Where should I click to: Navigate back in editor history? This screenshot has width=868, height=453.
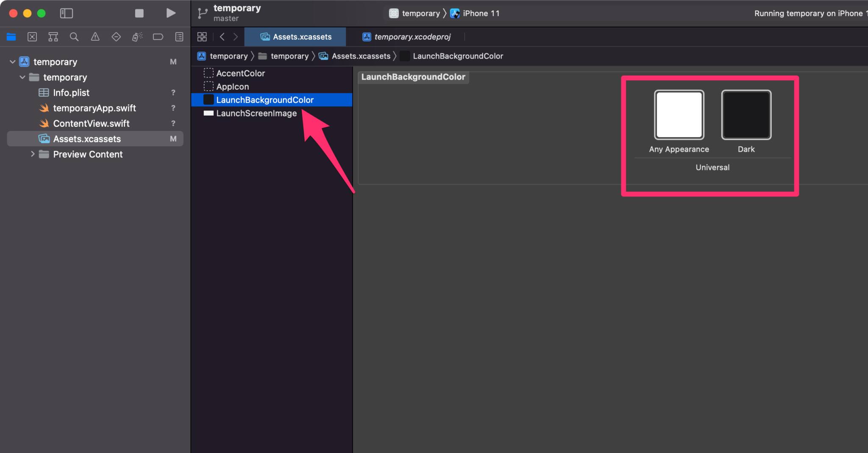222,36
